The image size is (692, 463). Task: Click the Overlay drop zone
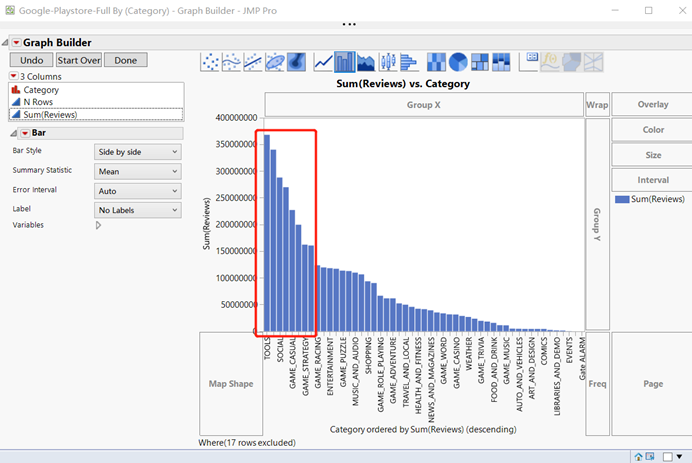[653, 105]
